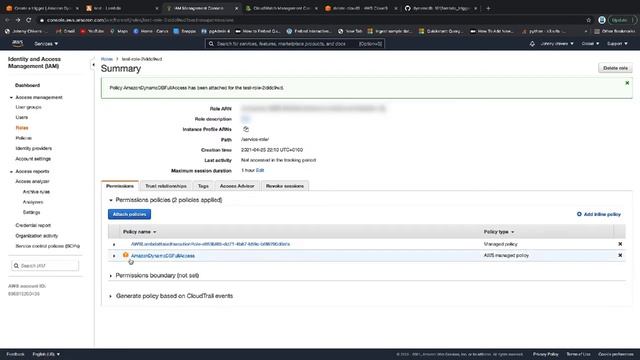Viewport: 640px width, 360px height.
Task: Open Identity providers in the sidebar
Action: point(33,148)
